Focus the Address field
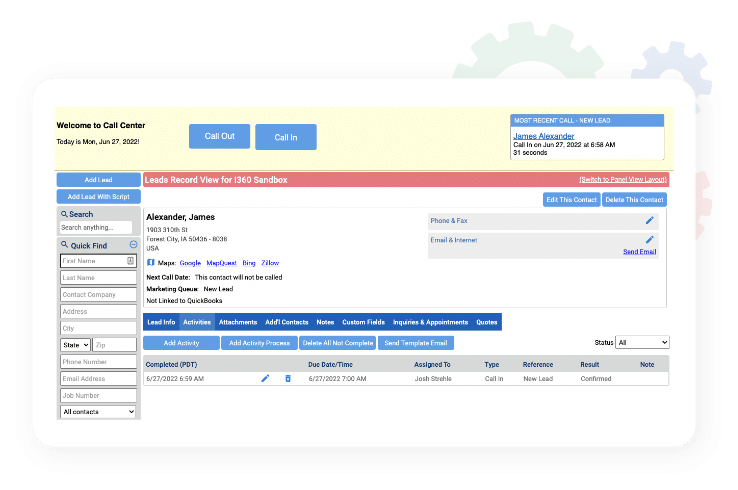The height and width of the screenshot is (490, 738). (x=98, y=312)
